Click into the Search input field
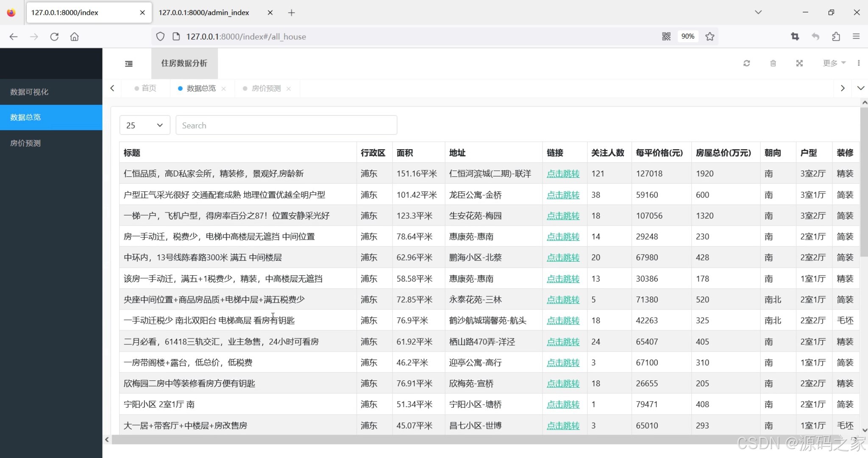Image resolution: width=868 pixels, height=458 pixels. point(286,125)
